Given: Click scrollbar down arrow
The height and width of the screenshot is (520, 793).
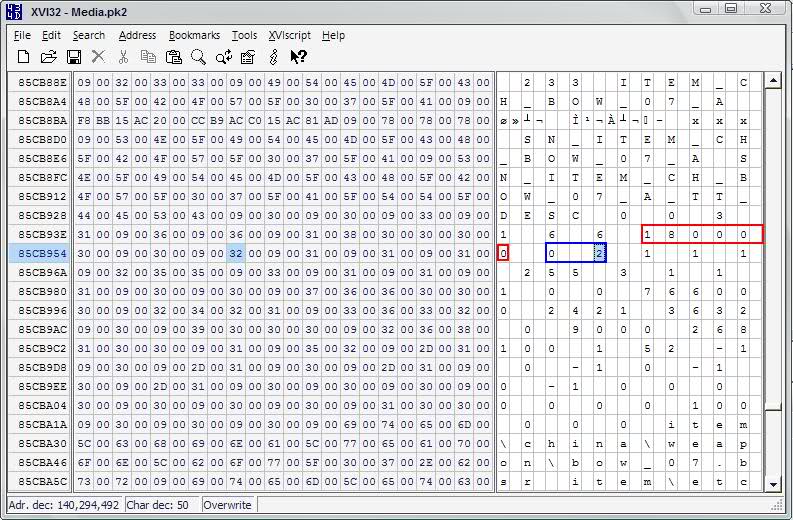Looking at the screenshot, I should coord(772,483).
